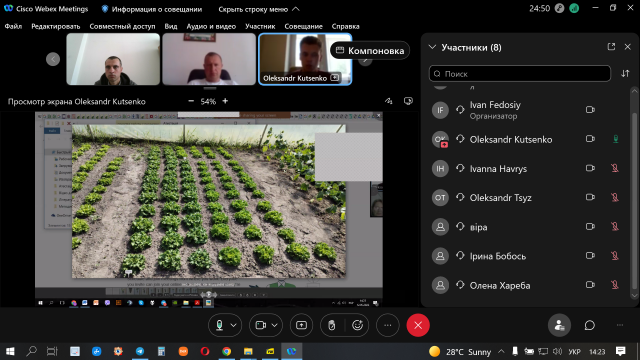Image resolution: width=640 pixels, height=360 pixels.
Task: Click the Поиск participant search field
Action: click(520, 73)
